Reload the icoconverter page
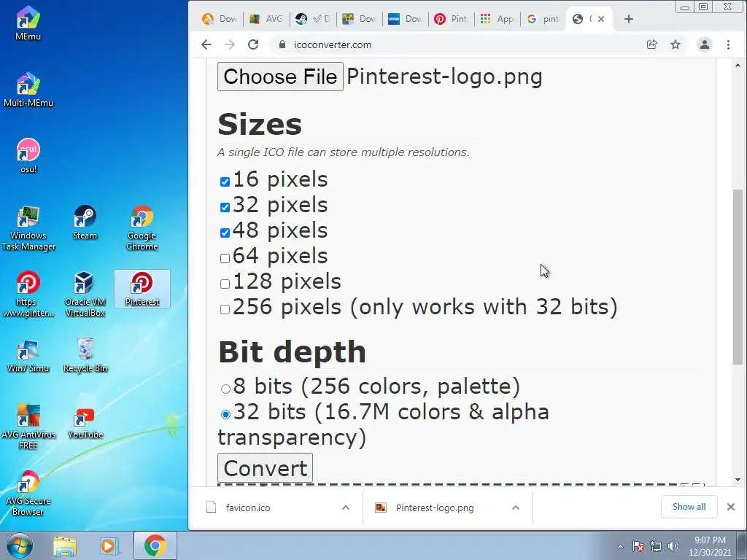Image resolution: width=747 pixels, height=560 pixels. click(253, 44)
